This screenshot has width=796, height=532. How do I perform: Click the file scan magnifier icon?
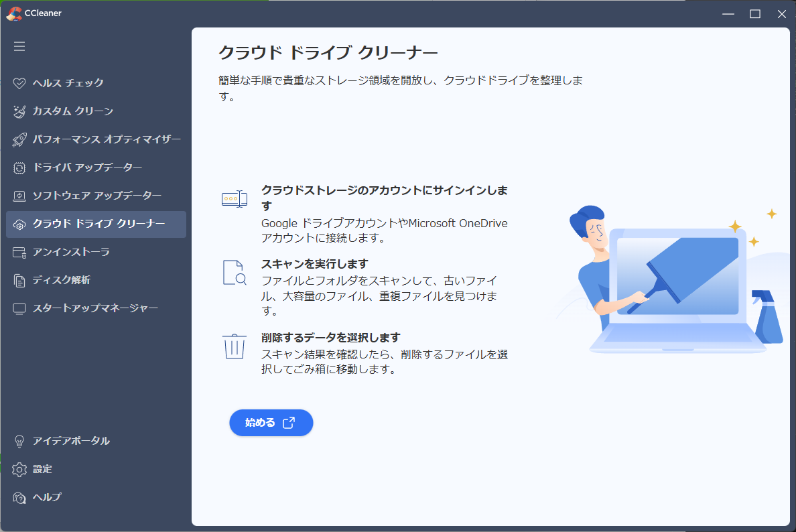coord(235,273)
